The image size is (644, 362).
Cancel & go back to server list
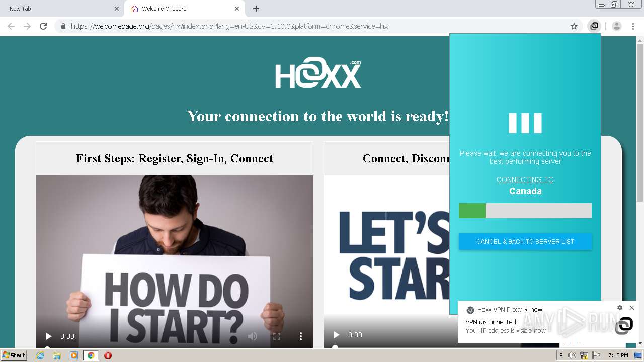tap(525, 242)
